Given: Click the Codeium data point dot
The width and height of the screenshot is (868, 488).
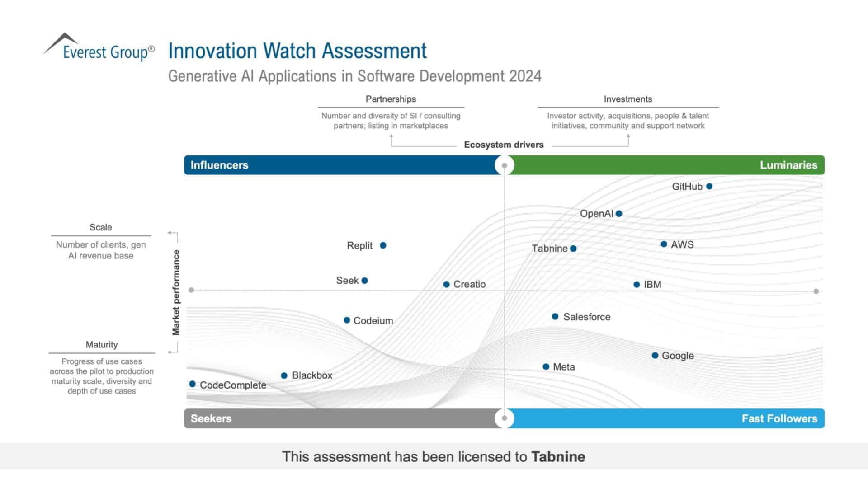Looking at the screenshot, I should point(347,320).
